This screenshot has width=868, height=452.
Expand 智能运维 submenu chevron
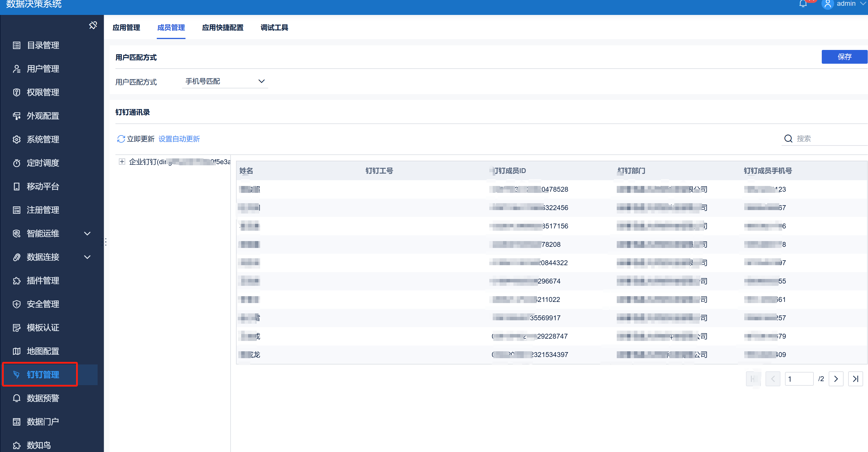[87, 233]
